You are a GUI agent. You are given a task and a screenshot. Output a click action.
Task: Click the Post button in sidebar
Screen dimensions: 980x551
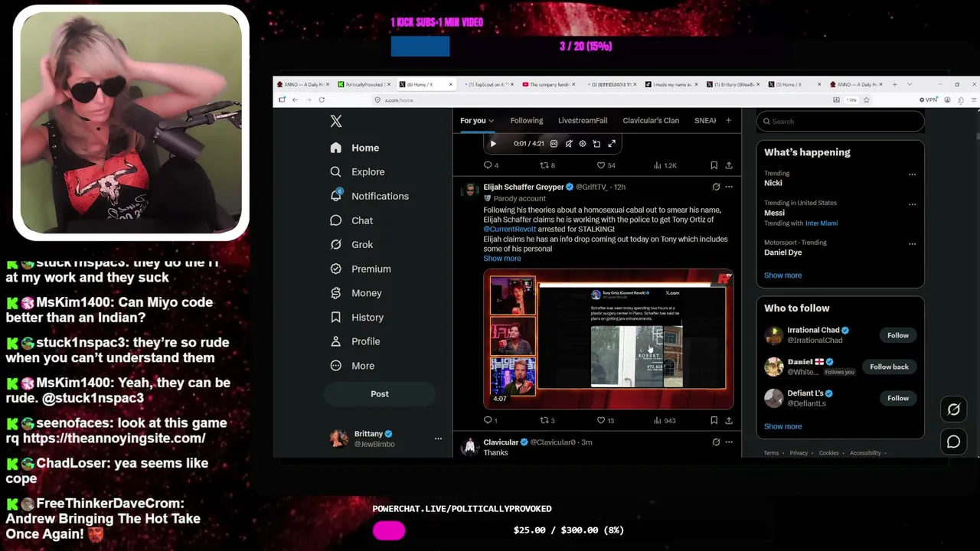[x=380, y=394]
